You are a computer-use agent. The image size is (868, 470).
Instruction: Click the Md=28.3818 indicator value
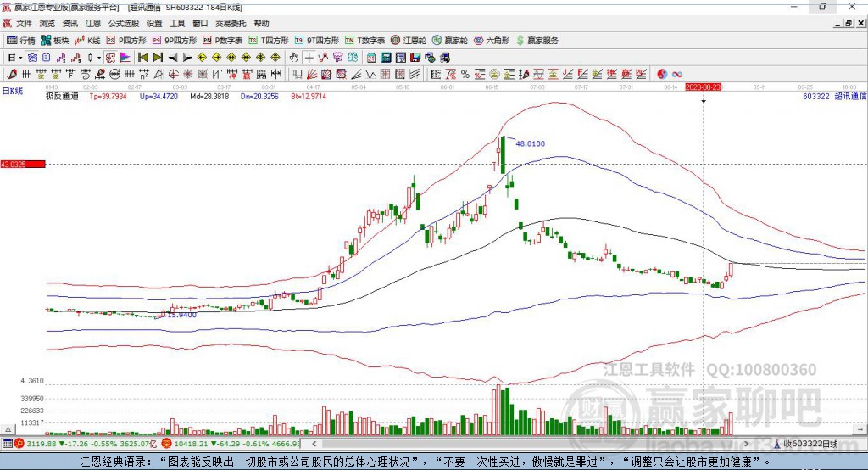(x=209, y=96)
